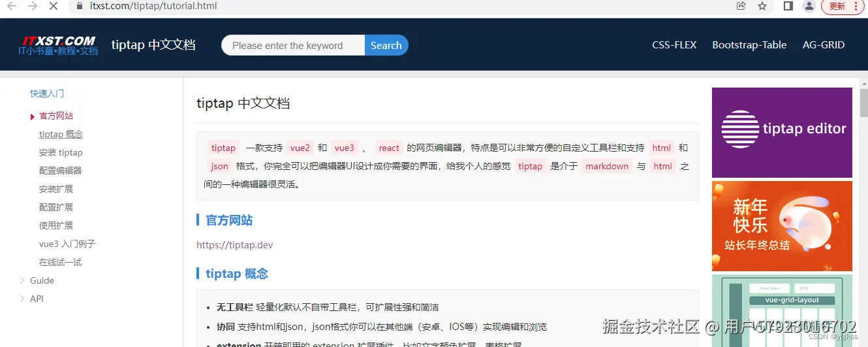Click tiptap 中文文档 header title
This screenshot has height=347, width=868.
[x=153, y=45]
